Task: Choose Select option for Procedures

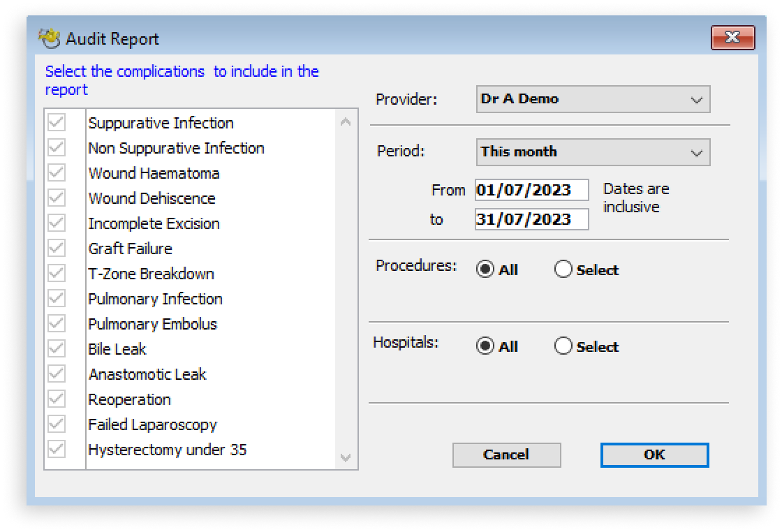Action: point(563,270)
